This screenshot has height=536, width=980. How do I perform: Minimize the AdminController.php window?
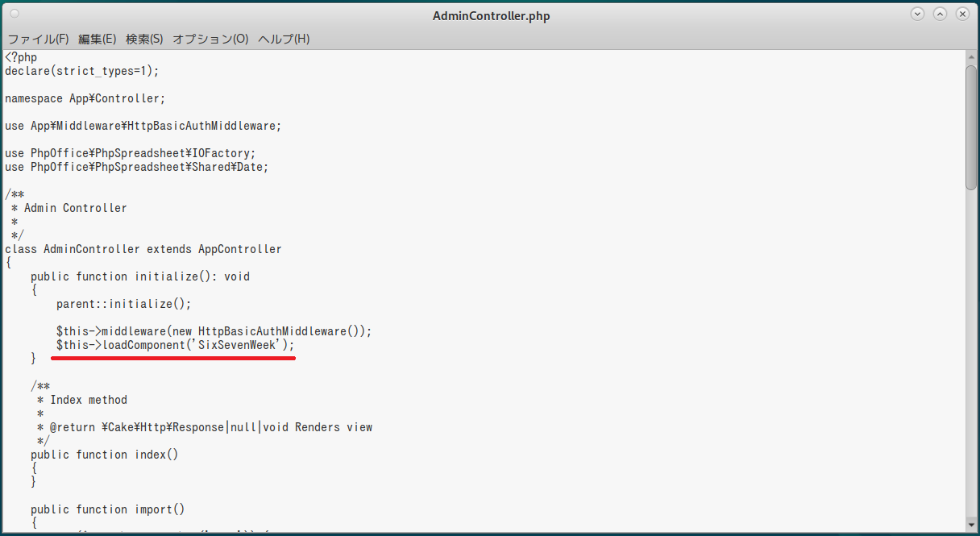(917, 15)
